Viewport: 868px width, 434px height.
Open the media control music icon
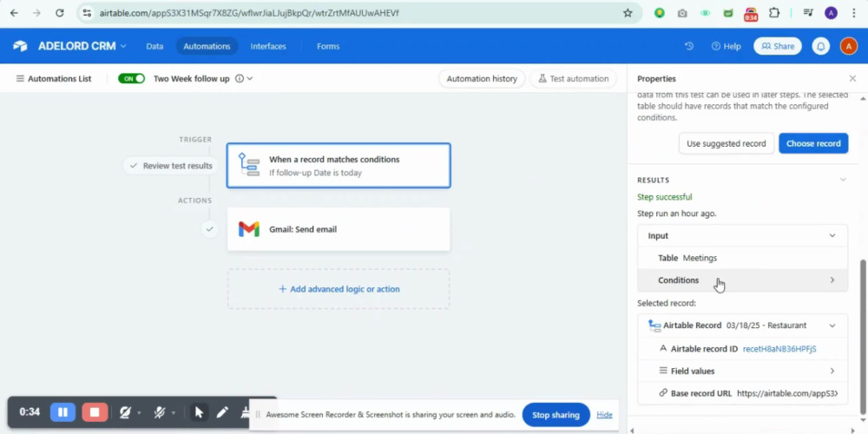pos(807,13)
